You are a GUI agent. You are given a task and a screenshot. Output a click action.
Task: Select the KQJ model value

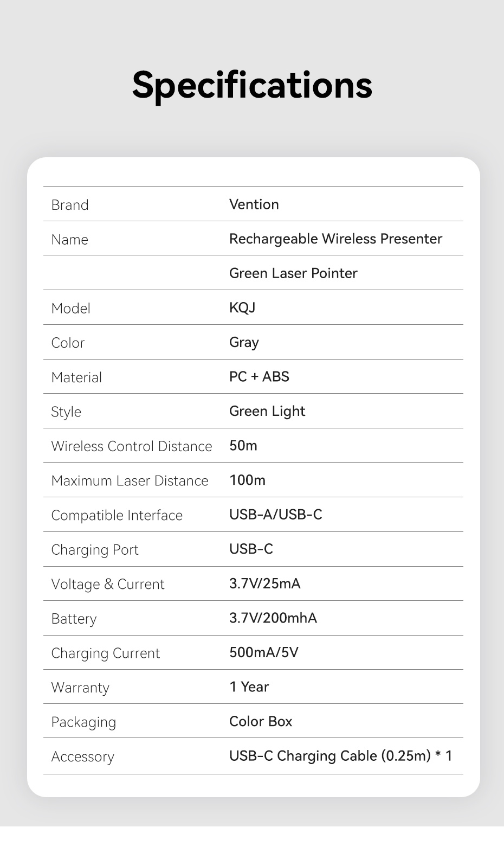(242, 308)
